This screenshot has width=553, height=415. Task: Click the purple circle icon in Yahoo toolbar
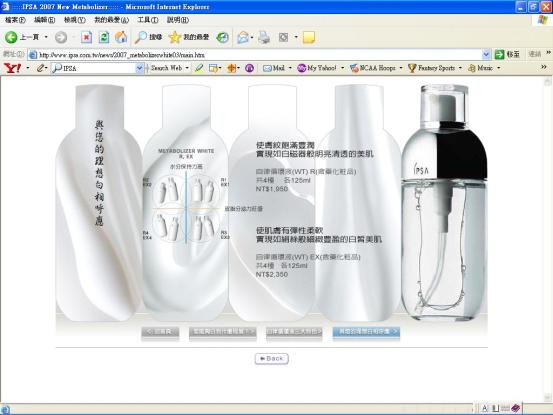[249, 68]
